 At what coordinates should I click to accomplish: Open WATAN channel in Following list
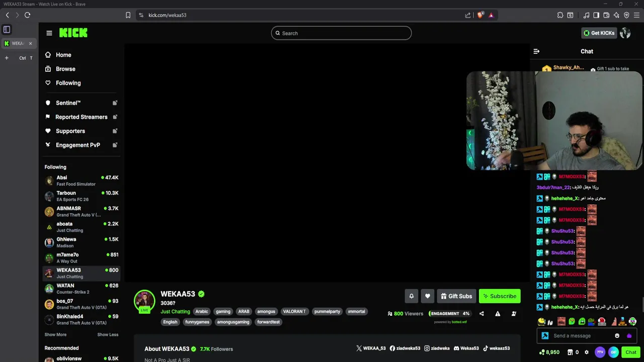point(82,289)
